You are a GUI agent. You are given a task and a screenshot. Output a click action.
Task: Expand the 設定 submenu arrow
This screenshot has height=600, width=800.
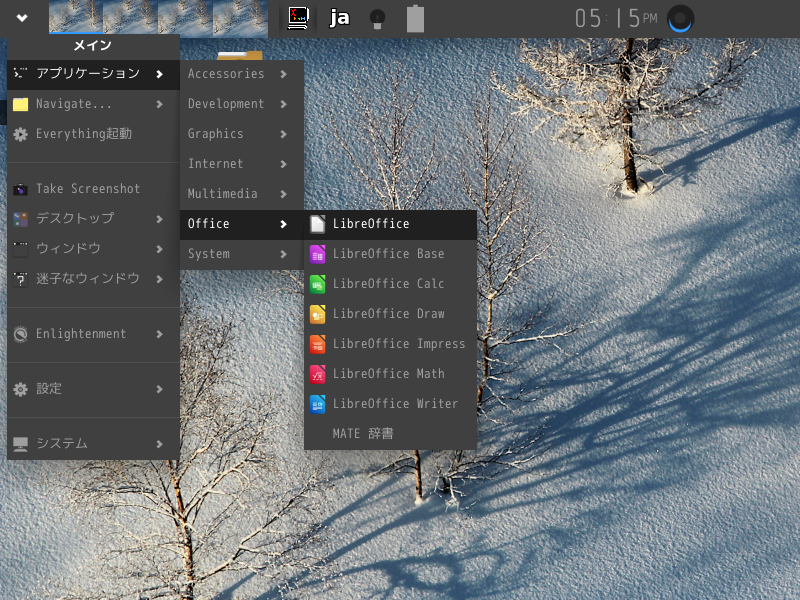coord(160,390)
